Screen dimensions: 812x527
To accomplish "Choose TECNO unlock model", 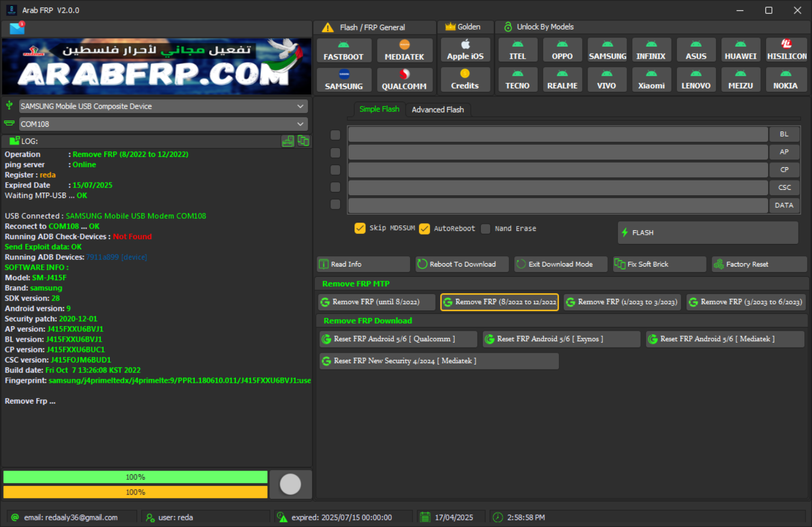I will 517,80.
